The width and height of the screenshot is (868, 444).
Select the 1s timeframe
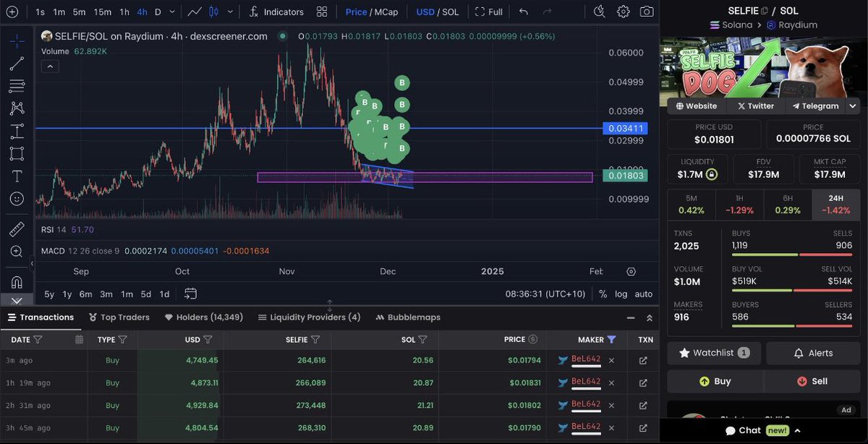pos(40,12)
